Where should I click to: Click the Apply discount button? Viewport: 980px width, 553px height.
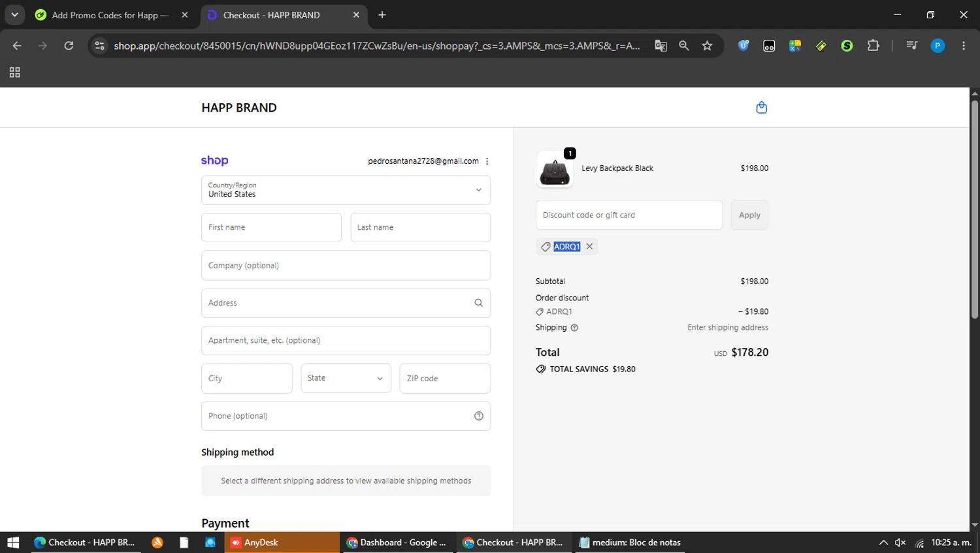[749, 215]
